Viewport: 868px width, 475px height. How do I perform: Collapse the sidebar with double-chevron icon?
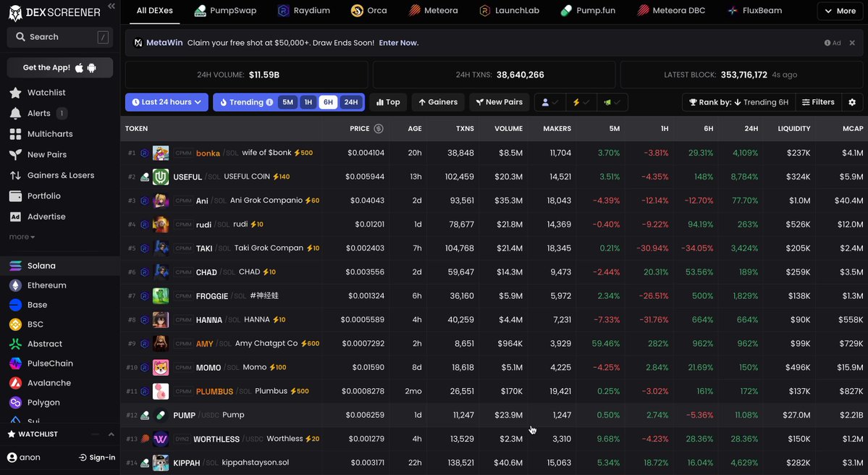111,6
